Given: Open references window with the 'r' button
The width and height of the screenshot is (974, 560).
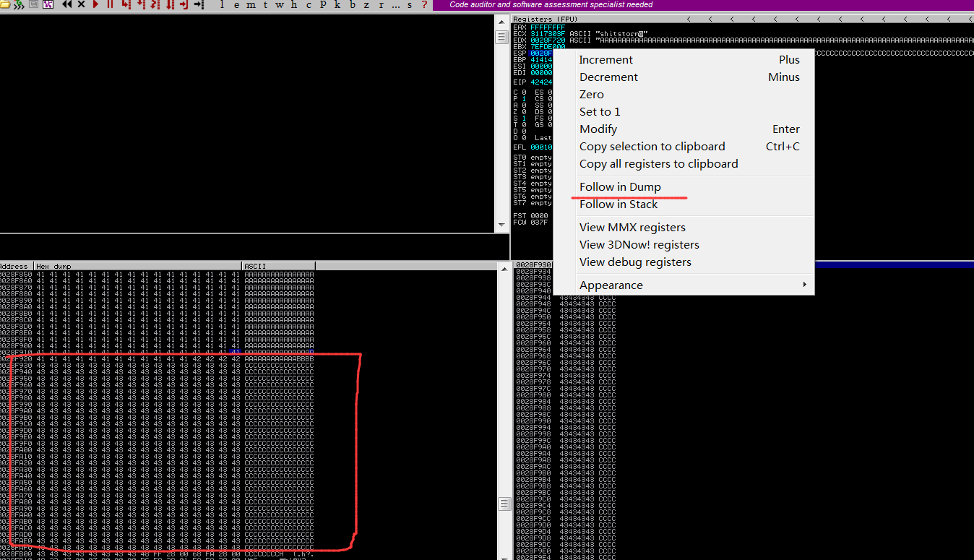Looking at the screenshot, I should (382, 4).
